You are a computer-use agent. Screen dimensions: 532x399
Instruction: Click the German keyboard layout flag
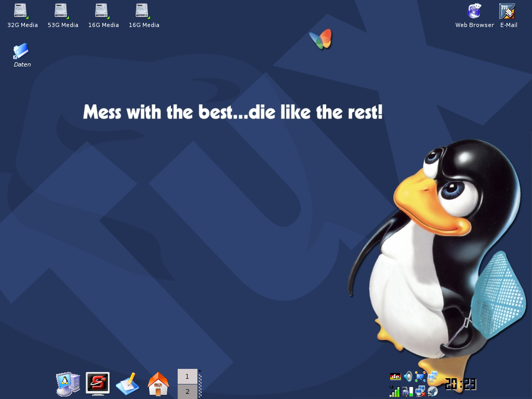tap(395, 376)
